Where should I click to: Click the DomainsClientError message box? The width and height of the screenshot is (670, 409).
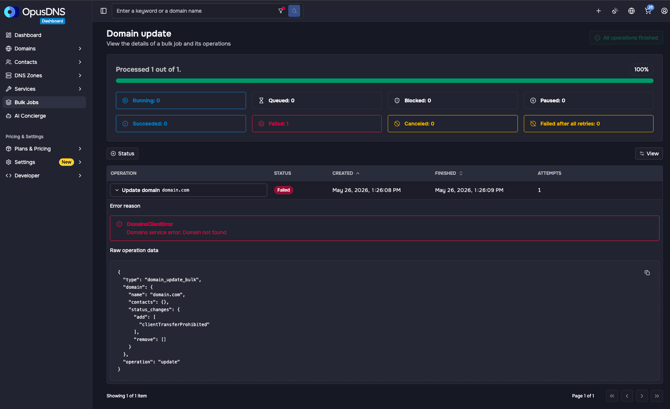pyautogui.click(x=385, y=228)
